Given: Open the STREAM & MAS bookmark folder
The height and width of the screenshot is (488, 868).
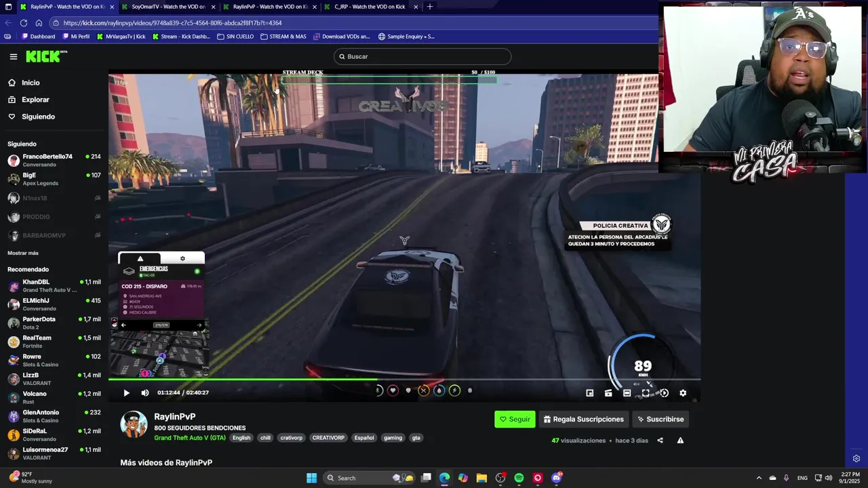Looking at the screenshot, I should [x=283, y=37].
